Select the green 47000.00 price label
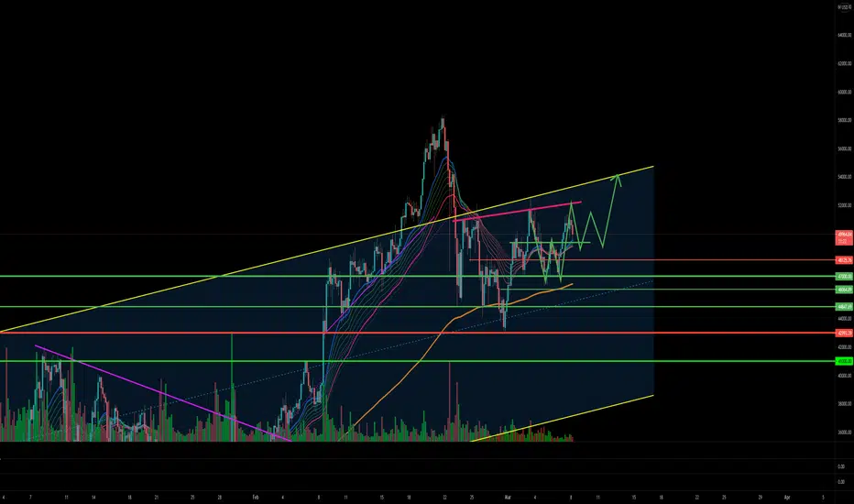854x504 pixels. [844, 276]
